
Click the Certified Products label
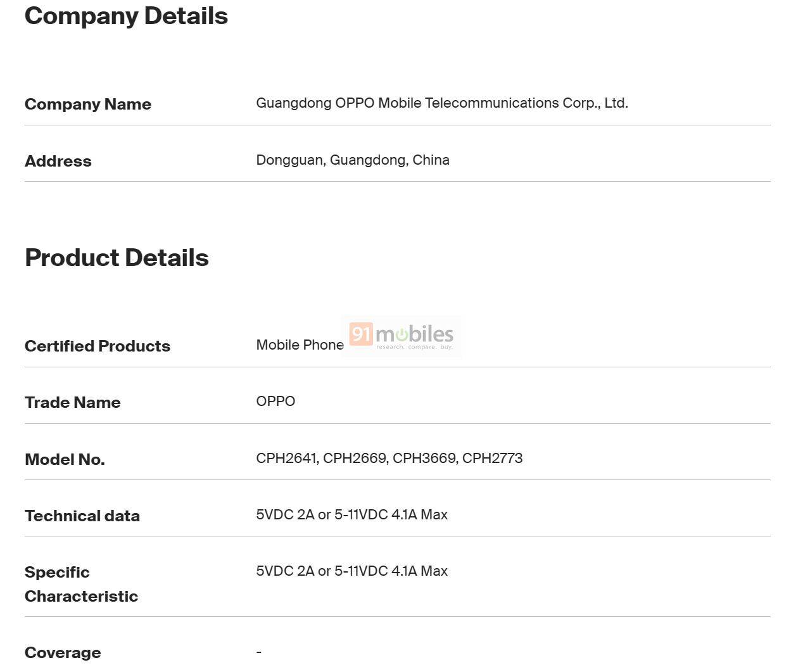pyautogui.click(x=98, y=346)
